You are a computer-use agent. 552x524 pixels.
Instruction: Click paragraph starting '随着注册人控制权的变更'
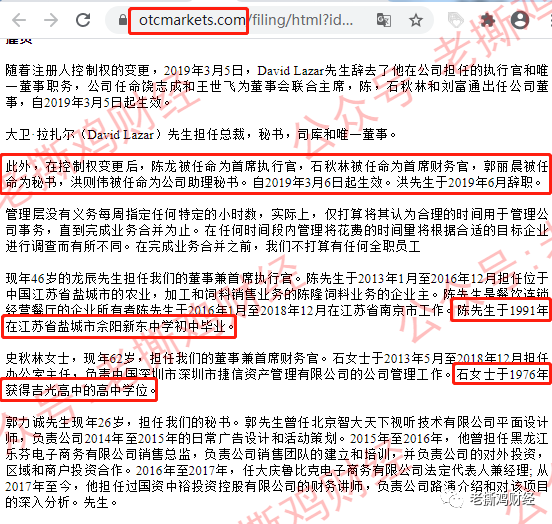pos(277,87)
